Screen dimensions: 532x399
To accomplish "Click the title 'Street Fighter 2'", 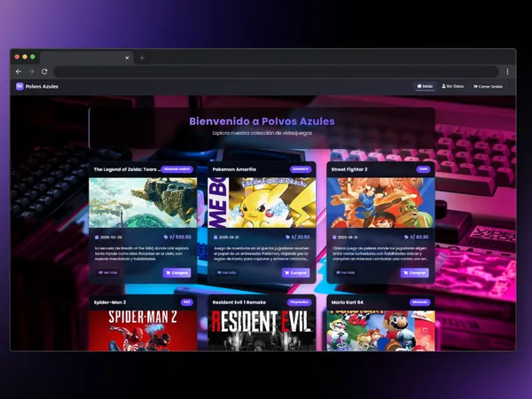I will pos(349,169).
